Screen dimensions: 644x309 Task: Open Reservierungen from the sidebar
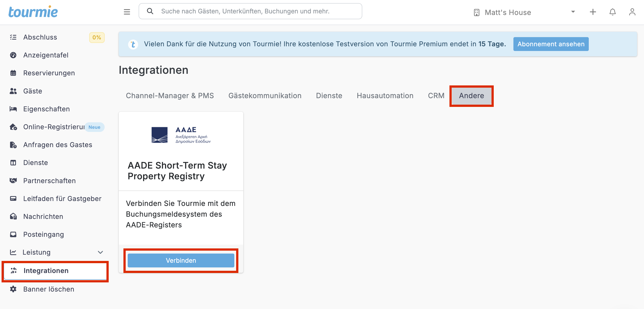click(x=49, y=73)
